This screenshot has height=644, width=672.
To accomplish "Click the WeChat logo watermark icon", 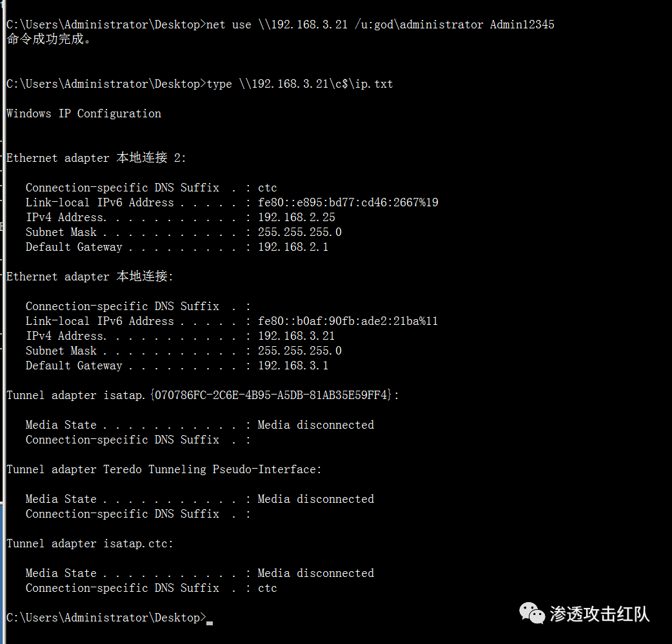I will coord(533,613).
